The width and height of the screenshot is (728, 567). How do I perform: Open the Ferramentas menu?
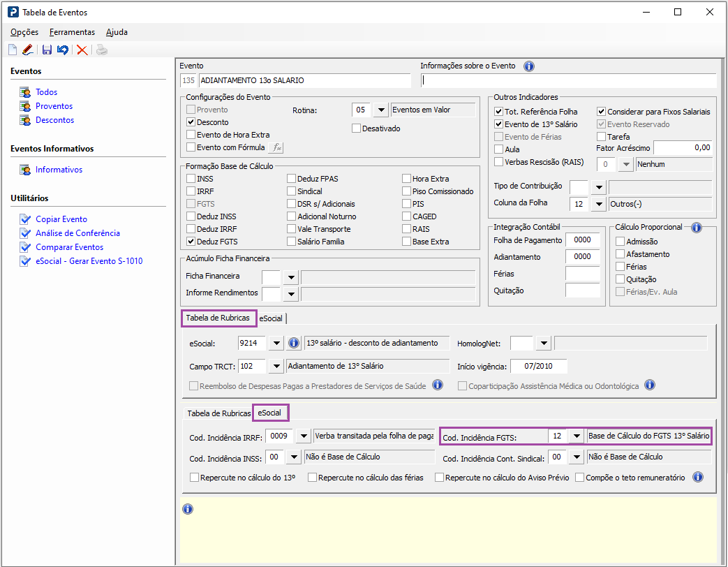(x=72, y=32)
